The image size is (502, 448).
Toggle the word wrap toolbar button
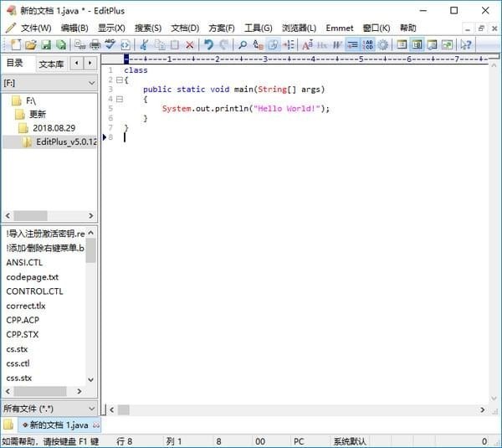(x=352, y=44)
